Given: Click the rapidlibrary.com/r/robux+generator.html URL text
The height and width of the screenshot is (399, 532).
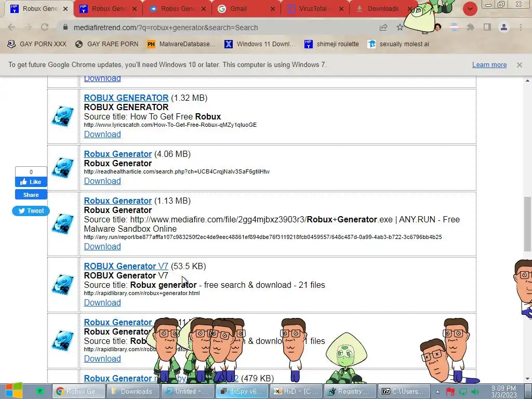Looking at the screenshot, I should click(x=141, y=293).
